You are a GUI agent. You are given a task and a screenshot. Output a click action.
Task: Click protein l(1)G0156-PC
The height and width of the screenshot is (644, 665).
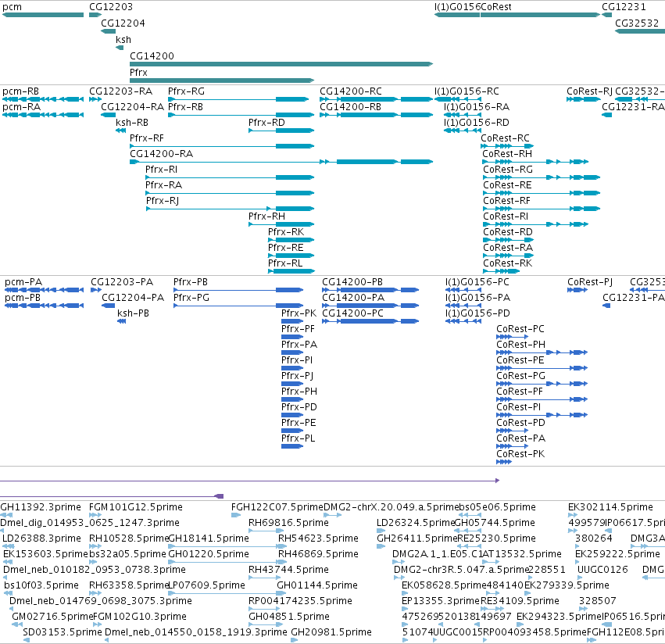(x=463, y=290)
